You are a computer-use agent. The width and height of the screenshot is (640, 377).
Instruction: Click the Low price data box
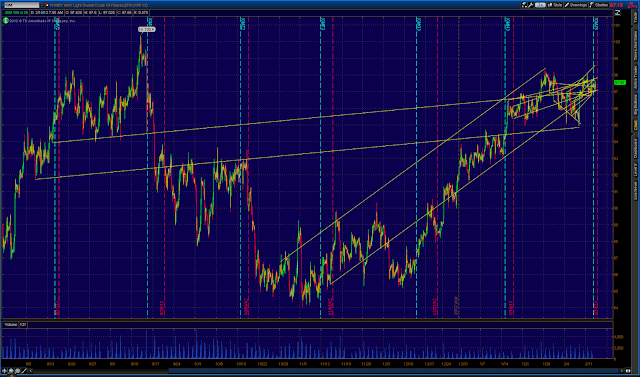tap(107, 13)
